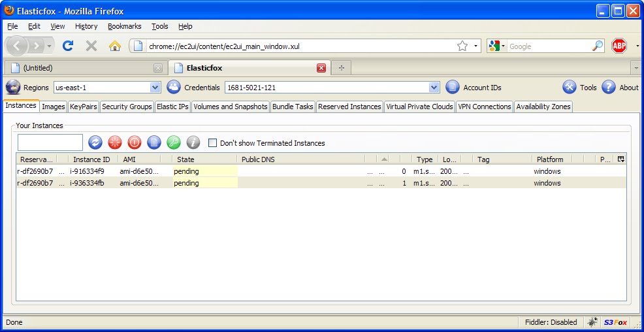Open the Virtual Private Clouds tab

pos(420,107)
